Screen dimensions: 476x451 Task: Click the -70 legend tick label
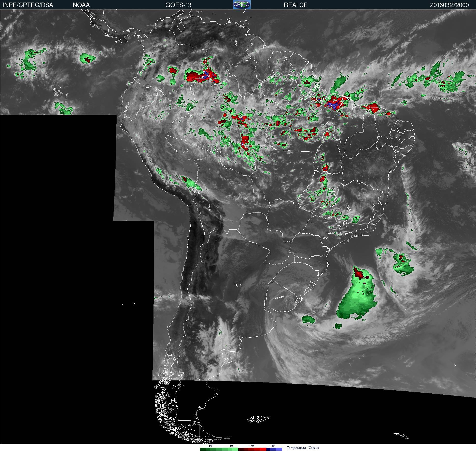(x=251, y=446)
